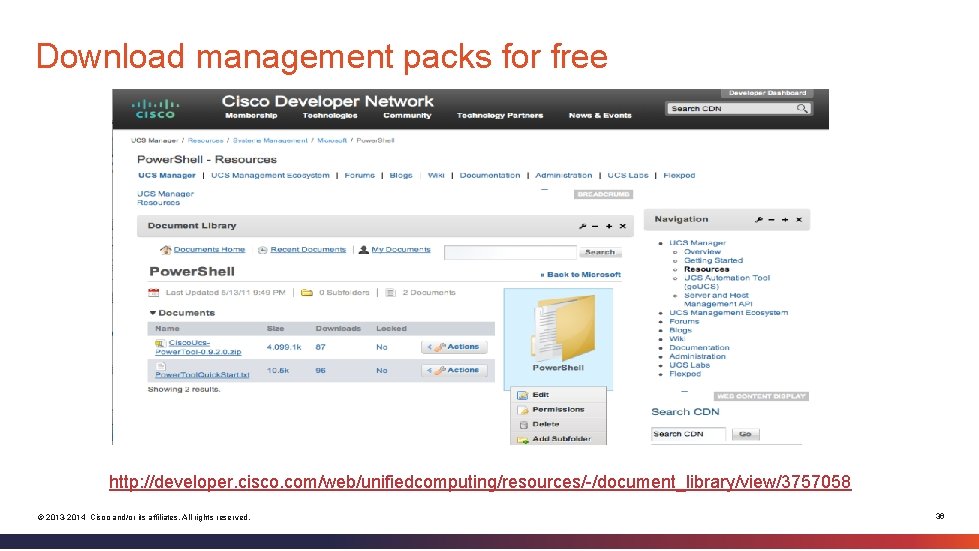Screen dimensions: 979x551
Task: Click the Microsoft breadcrumb link
Action: (332, 140)
